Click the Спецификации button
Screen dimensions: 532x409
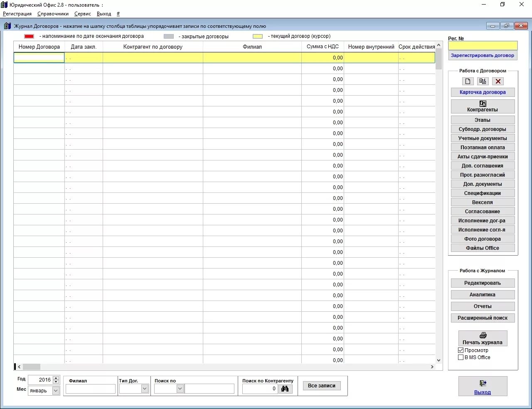pos(483,193)
